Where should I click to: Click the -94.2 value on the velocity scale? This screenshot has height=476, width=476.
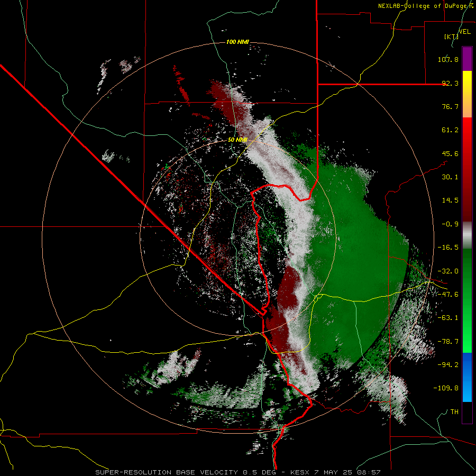pyautogui.click(x=448, y=365)
